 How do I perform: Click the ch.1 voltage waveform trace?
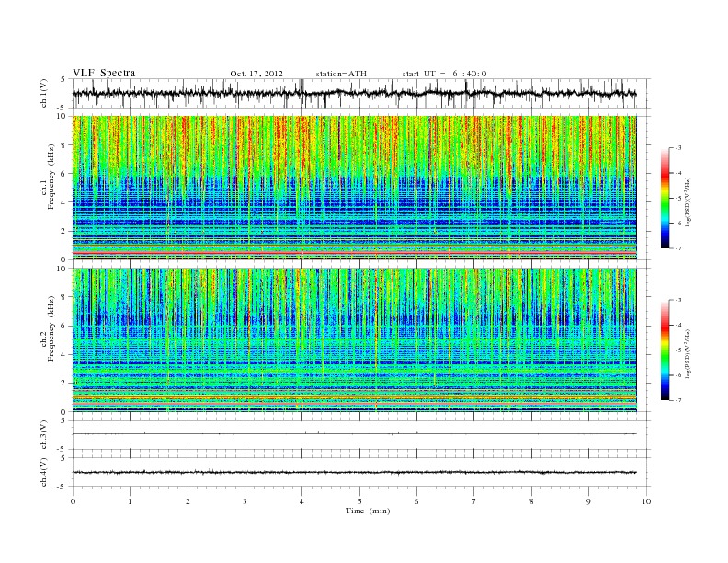point(354,93)
